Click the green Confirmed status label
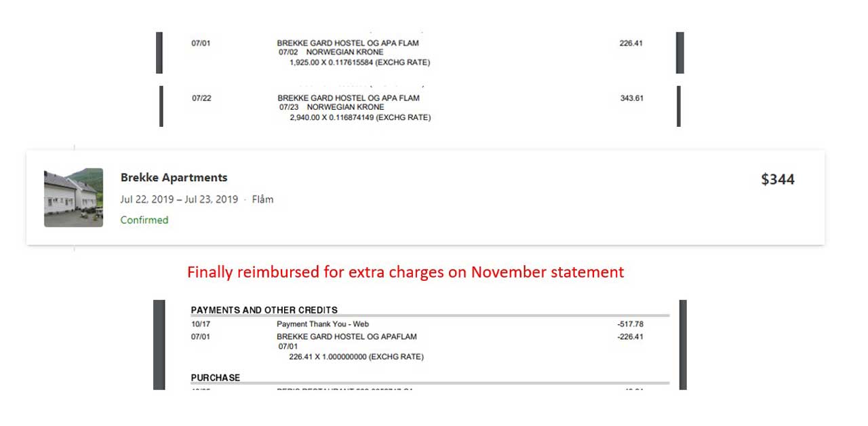 pyautogui.click(x=144, y=220)
